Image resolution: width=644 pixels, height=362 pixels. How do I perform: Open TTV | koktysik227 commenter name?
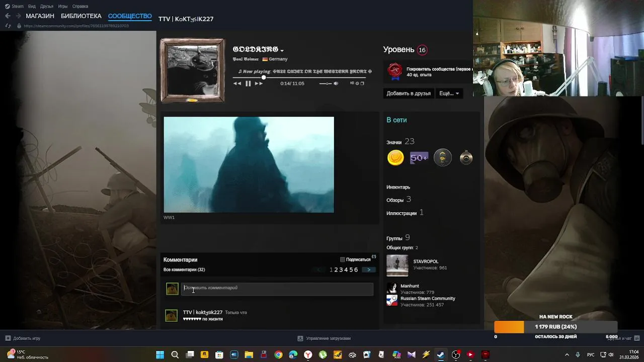tap(203, 312)
